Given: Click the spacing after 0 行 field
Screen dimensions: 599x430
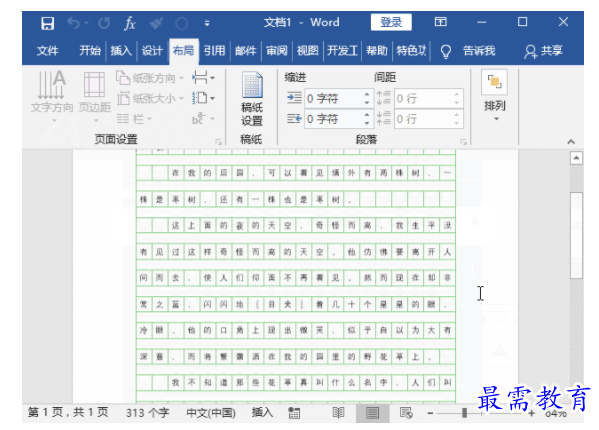Looking at the screenshot, I should click(423, 119).
